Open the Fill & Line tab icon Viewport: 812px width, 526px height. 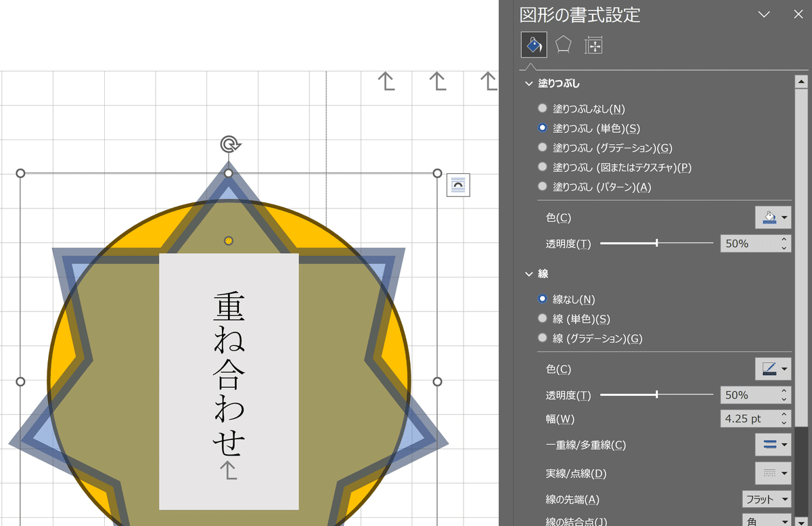[533, 45]
